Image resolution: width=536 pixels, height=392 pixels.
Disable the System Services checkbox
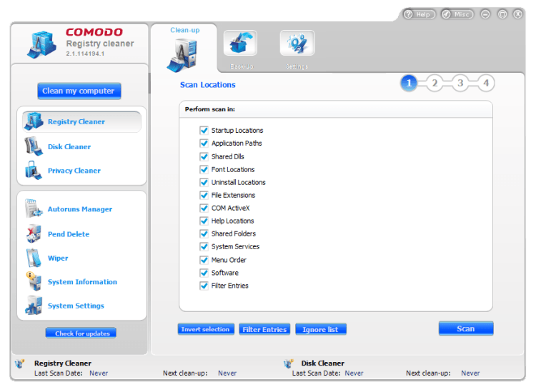click(204, 246)
